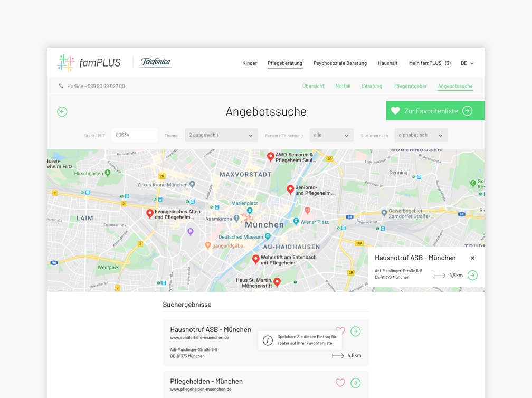This screenshot has height=398, width=532.
Task: Click the famPLUS logo icon
Action: [65, 63]
